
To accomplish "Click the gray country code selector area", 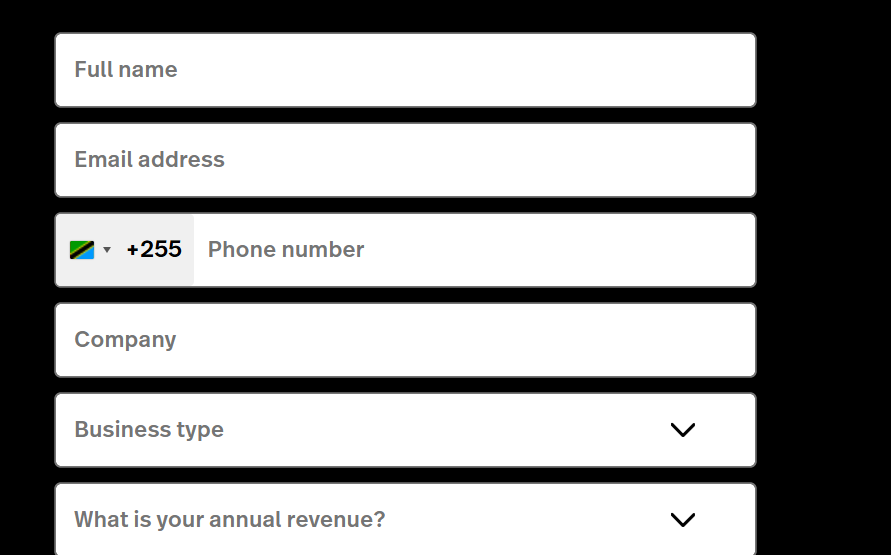I will (125, 250).
